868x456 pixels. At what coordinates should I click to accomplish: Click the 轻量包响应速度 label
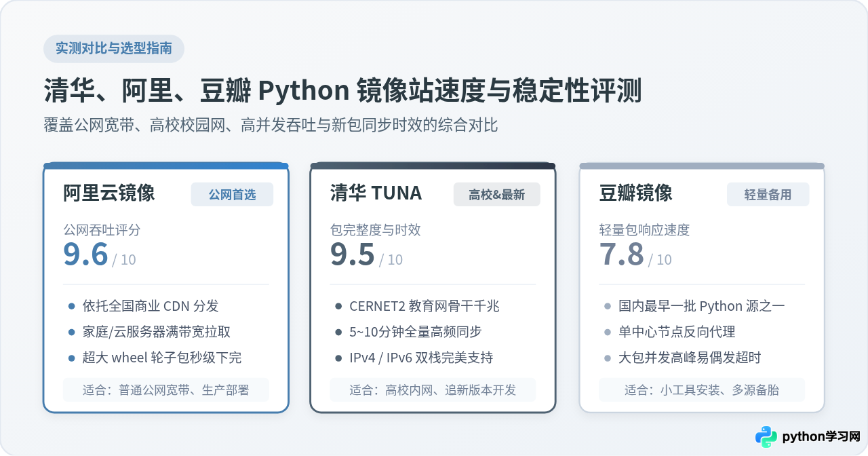tap(644, 230)
